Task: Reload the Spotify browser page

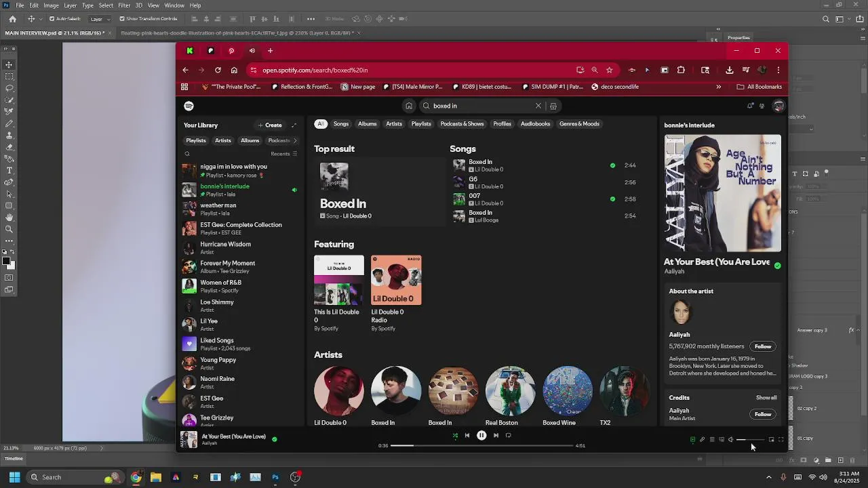Action: (x=218, y=70)
